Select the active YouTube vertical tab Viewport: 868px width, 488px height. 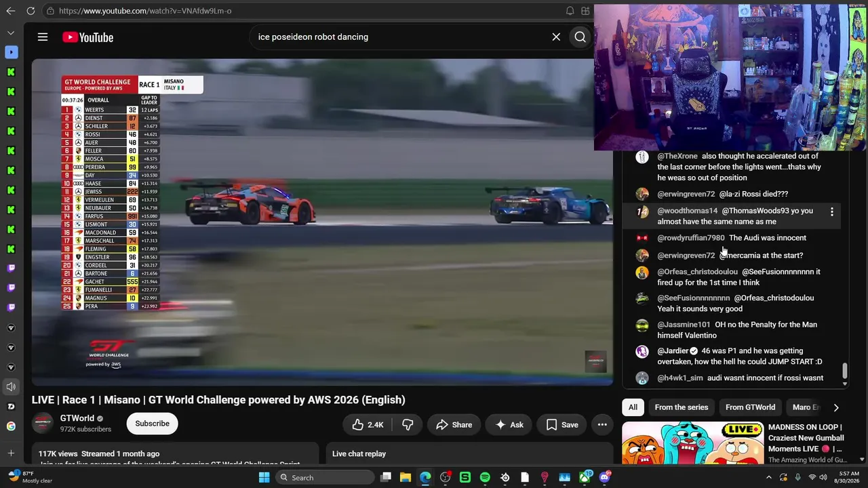[11, 52]
